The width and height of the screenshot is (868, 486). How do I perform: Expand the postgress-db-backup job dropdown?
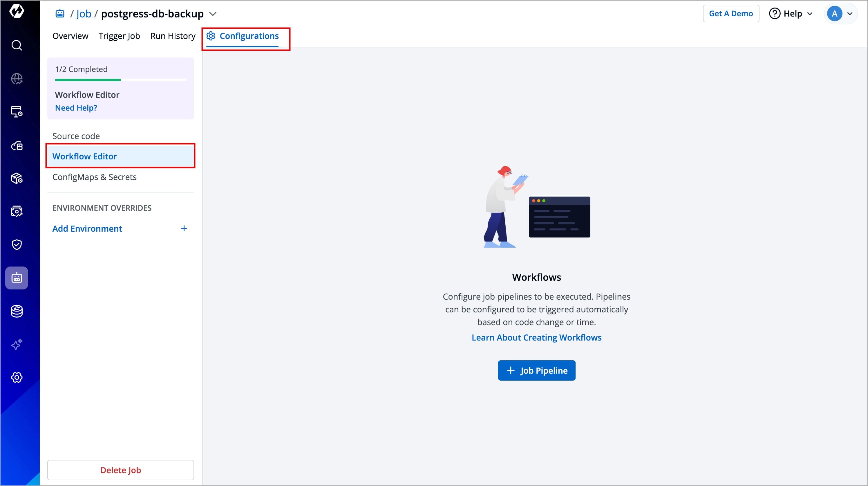213,14
